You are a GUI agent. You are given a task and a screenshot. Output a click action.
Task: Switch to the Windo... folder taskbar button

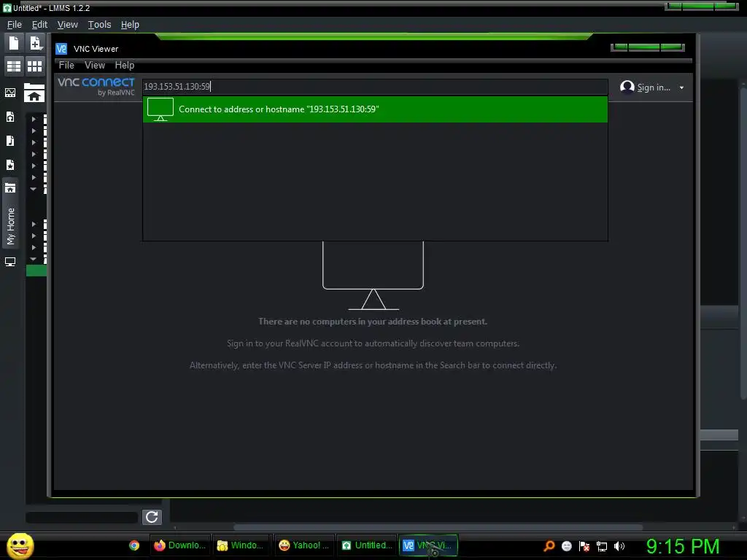coord(241,545)
